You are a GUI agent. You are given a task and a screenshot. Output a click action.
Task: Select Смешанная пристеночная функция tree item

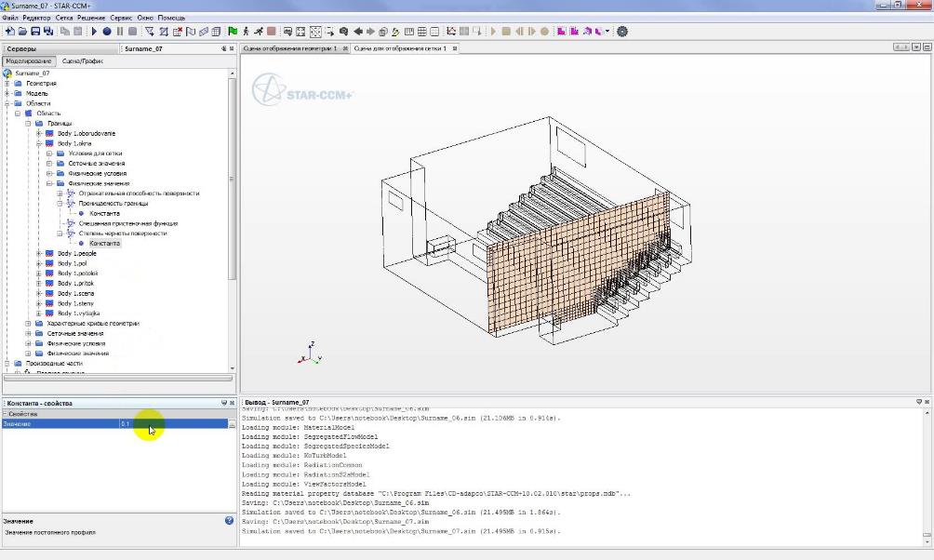point(128,223)
